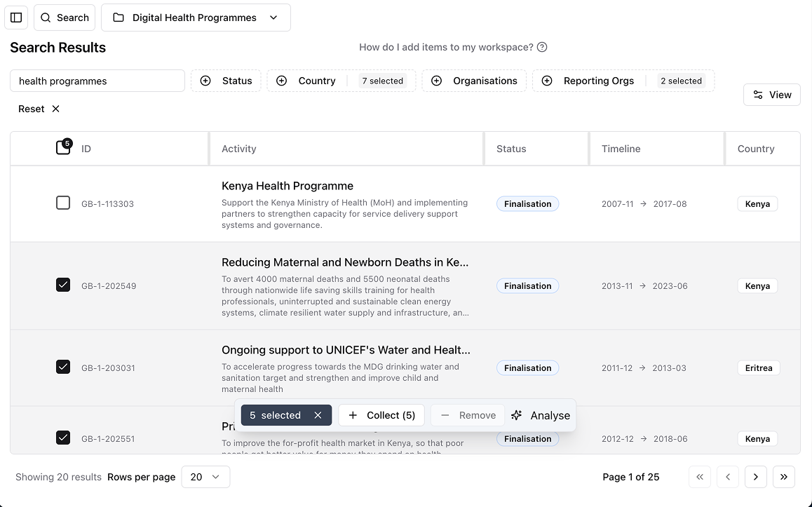The height and width of the screenshot is (507, 812).
Task: Click the health programmes search input field
Action: 97,81
